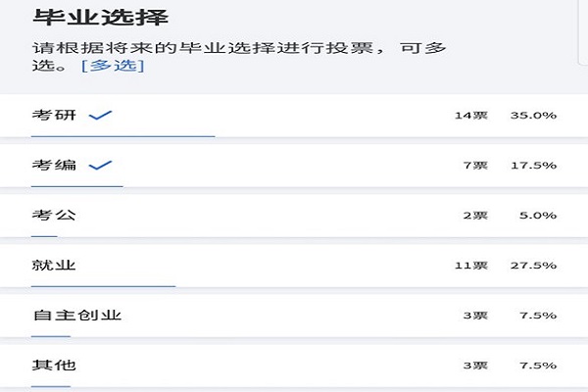588x392 pixels.
Task: Select the 考公 poll option
Action: pyautogui.click(x=54, y=216)
